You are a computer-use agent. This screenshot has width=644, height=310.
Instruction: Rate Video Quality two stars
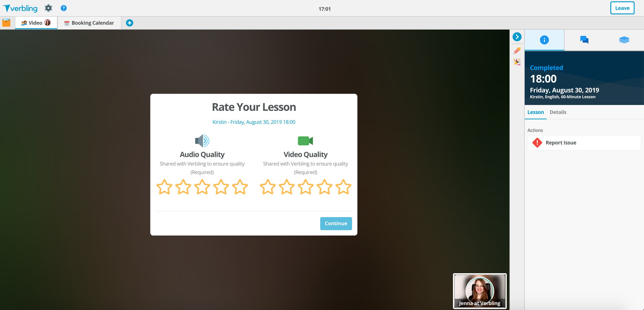[x=287, y=187]
